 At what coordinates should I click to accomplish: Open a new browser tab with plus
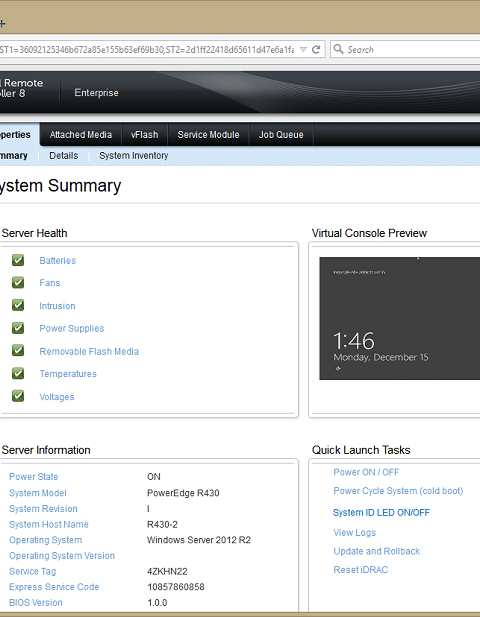pos(2,24)
